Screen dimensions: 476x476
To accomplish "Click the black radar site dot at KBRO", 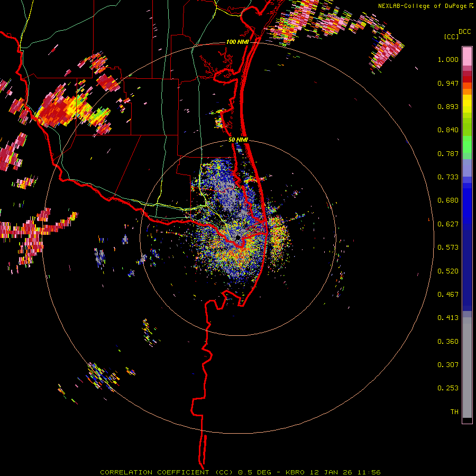I will (238, 237).
